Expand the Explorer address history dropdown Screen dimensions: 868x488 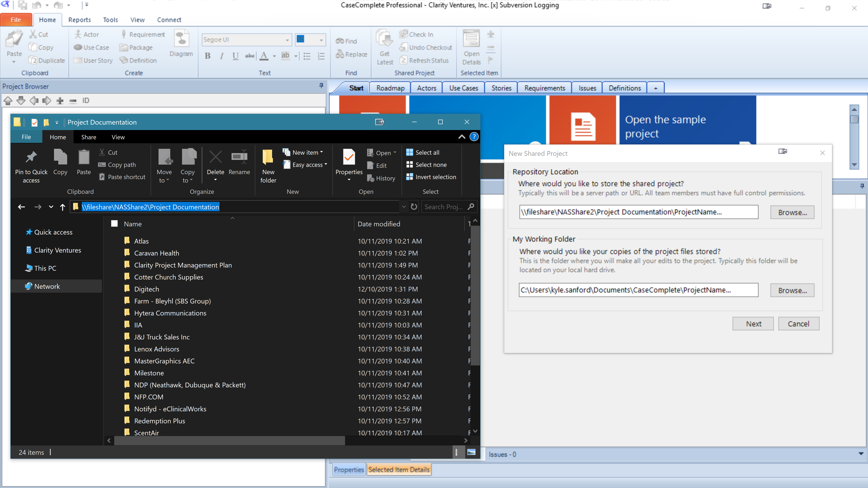[404, 207]
